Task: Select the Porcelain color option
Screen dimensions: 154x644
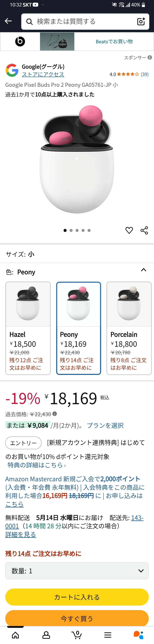Action: pos(129,328)
